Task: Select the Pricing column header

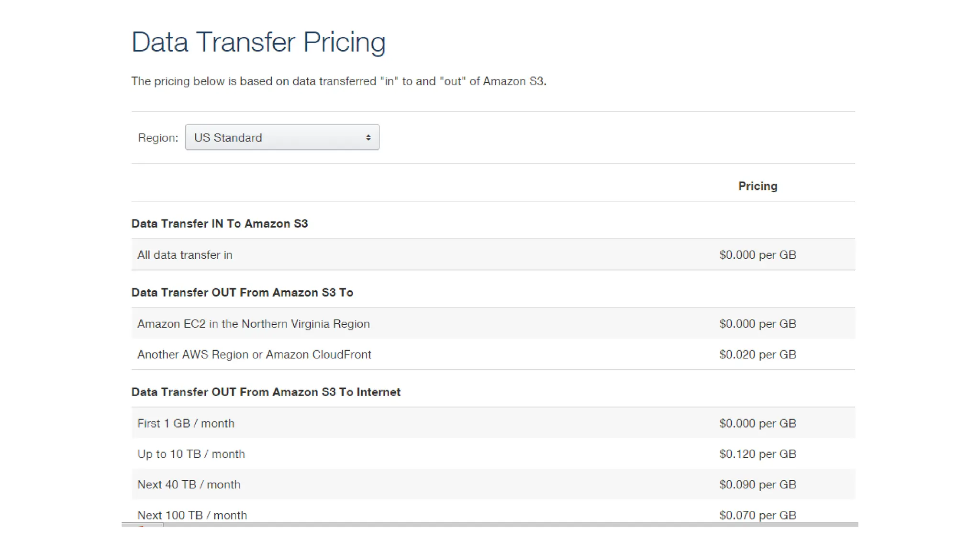Action: click(757, 186)
